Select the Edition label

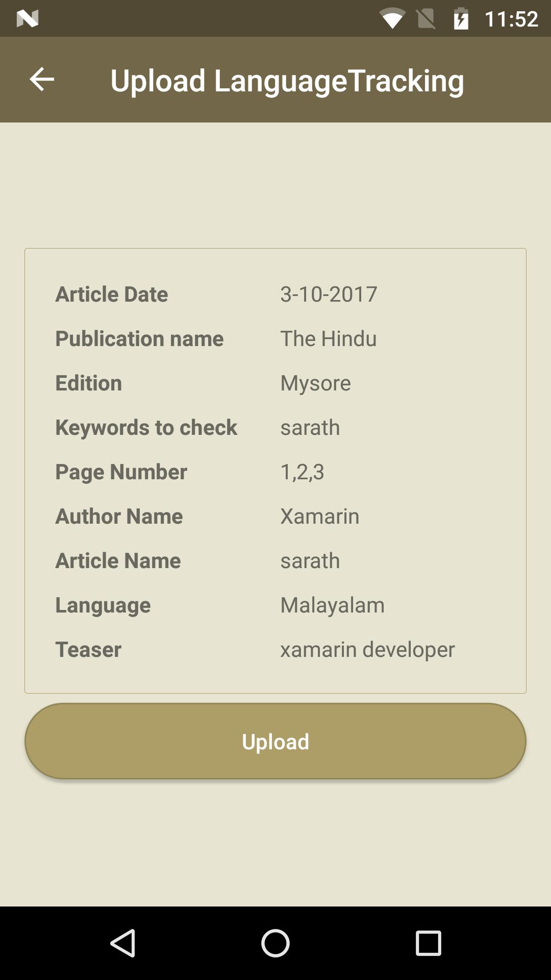(x=89, y=383)
